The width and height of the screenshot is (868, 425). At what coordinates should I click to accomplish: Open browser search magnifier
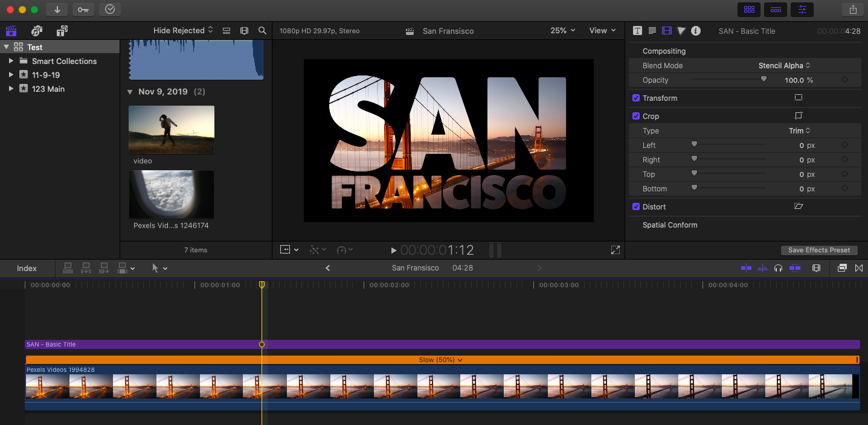coord(262,31)
